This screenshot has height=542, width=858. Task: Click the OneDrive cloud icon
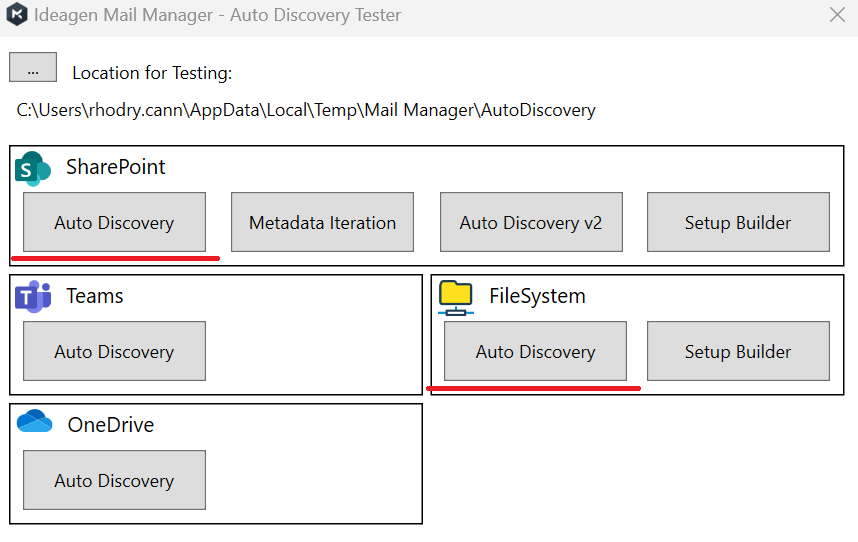click(x=34, y=422)
